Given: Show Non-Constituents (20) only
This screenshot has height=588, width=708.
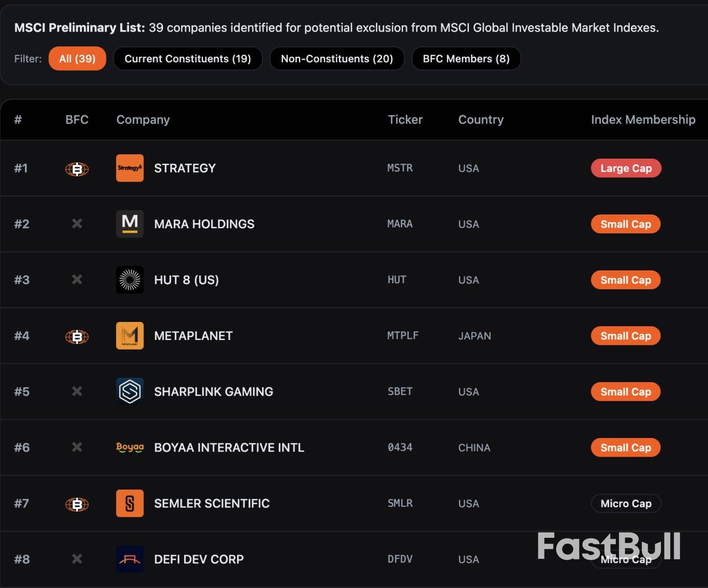Looking at the screenshot, I should coord(337,59).
